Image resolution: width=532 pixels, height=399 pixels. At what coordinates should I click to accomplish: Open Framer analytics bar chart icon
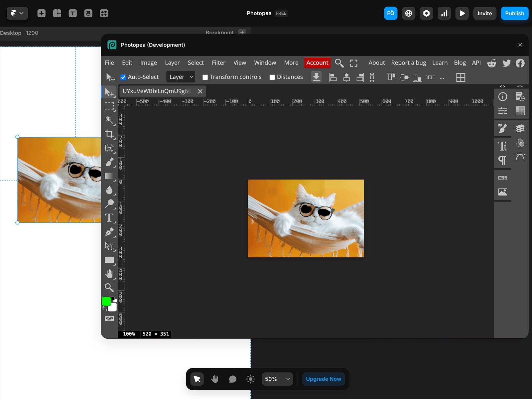point(444,13)
